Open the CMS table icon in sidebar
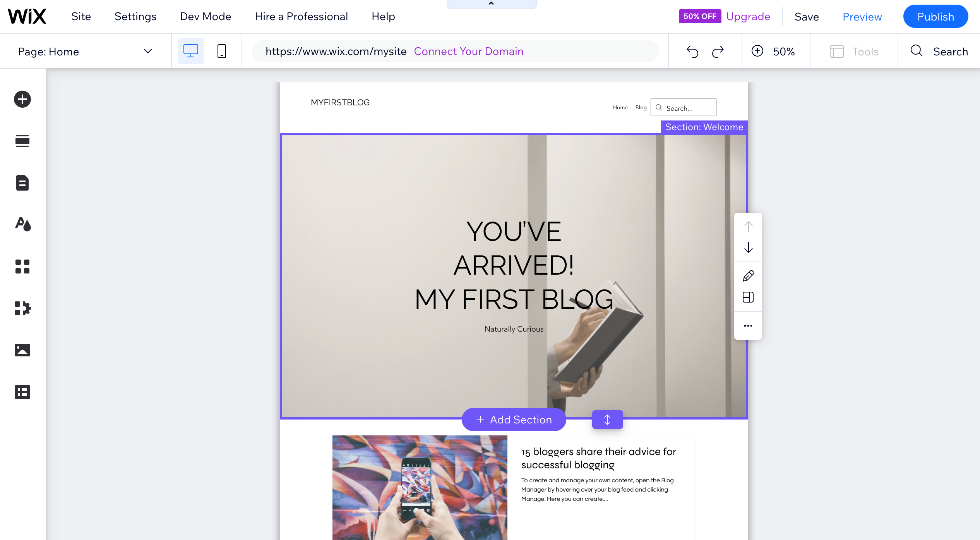 click(22, 392)
